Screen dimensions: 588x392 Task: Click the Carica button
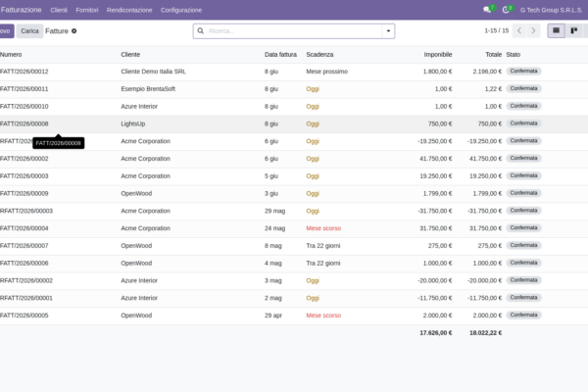click(29, 31)
